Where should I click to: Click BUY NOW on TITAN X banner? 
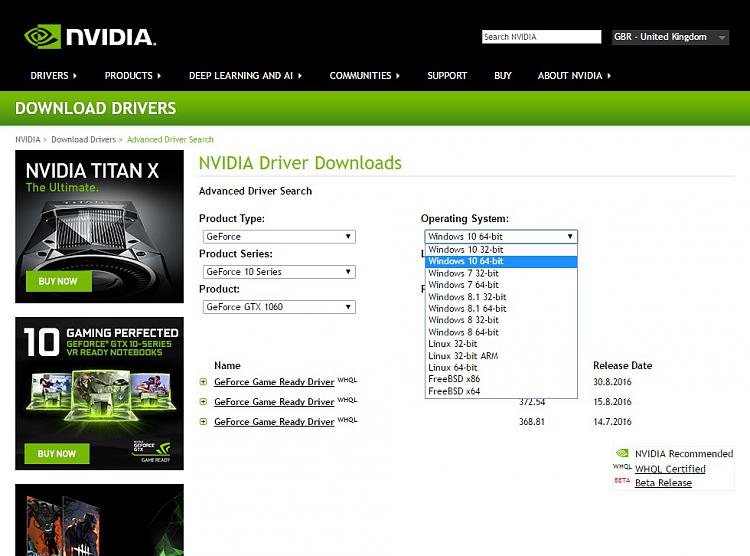click(58, 281)
